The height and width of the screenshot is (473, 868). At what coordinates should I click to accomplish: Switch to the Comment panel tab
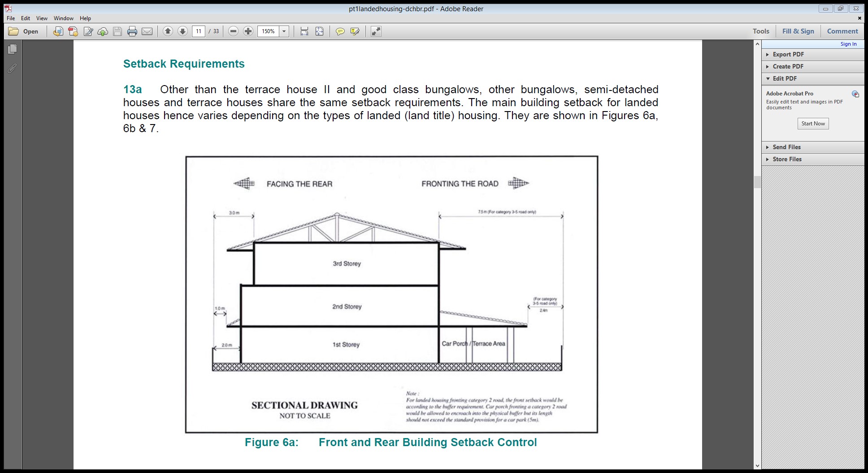pyautogui.click(x=842, y=31)
